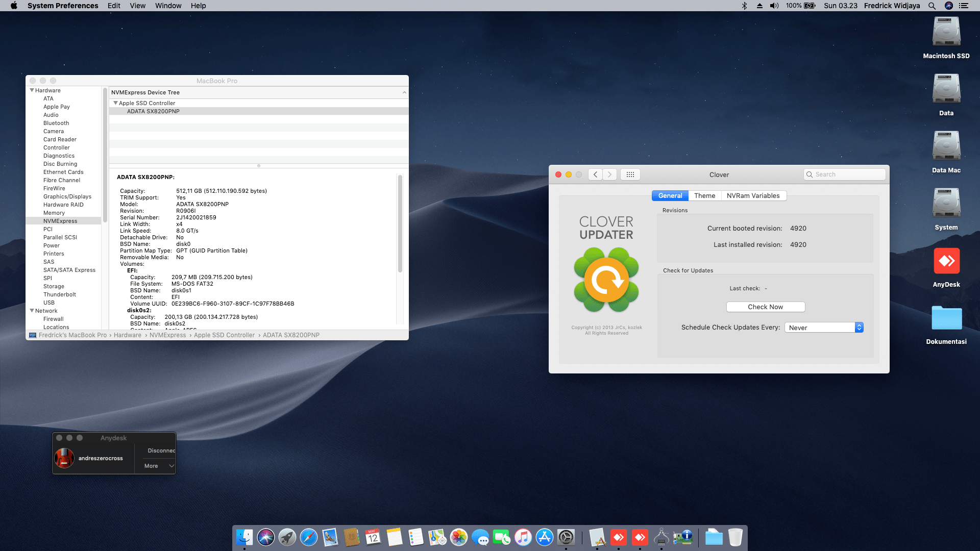Screen dimensions: 980x551
Task: Click the Check Now button
Action: click(765, 307)
